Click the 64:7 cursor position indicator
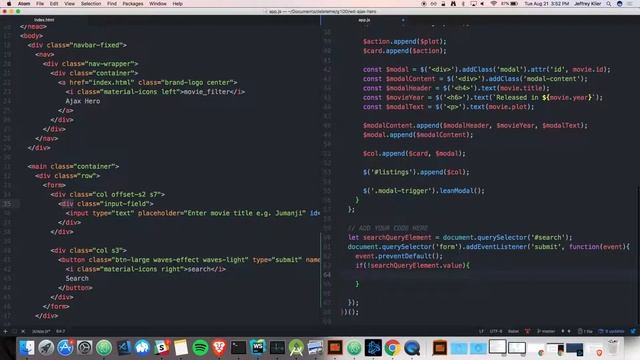Viewport: 640px width, 360px height. click(60, 331)
